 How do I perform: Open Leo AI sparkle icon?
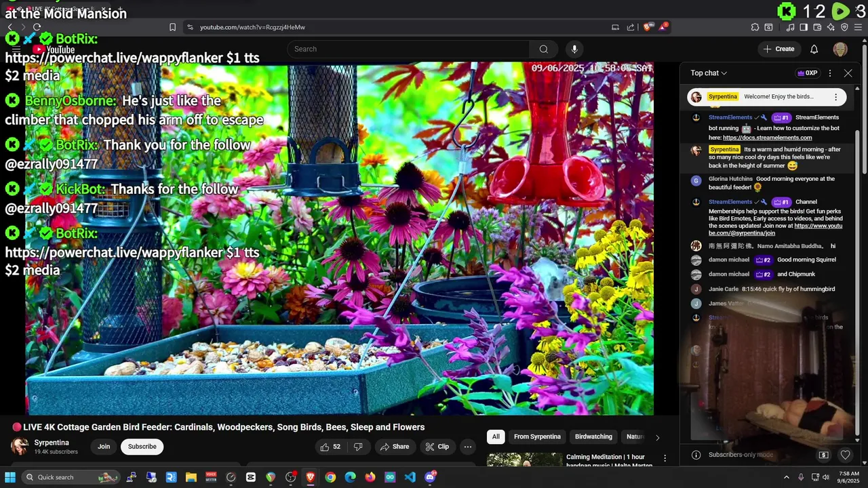click(x=831, y=27)
